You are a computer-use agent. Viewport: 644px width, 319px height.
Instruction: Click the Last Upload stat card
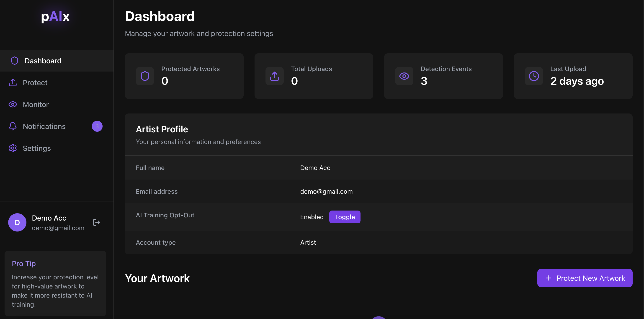(x=573, y=76)
